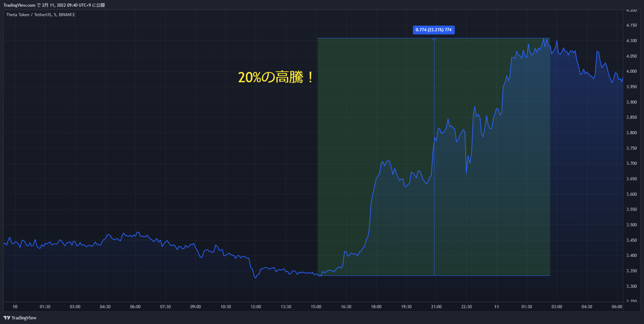Click the date label 11 on time axis
Viewport: 644px width, 324px height.
pos(497,307)
